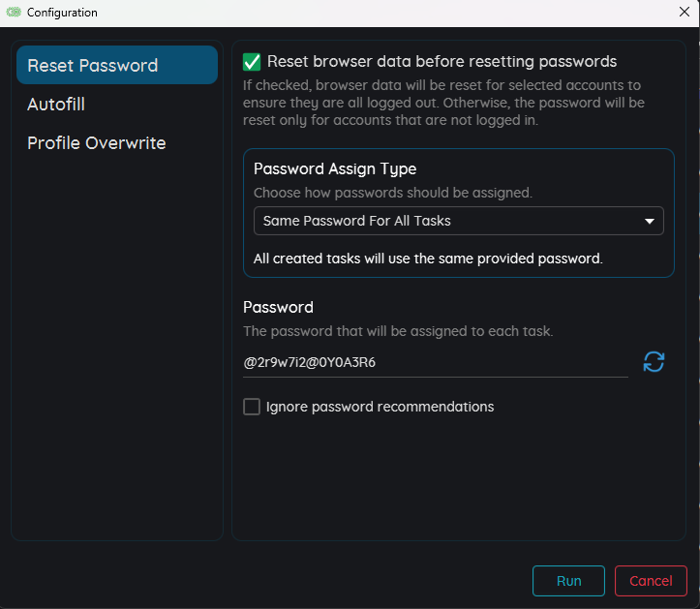Click the red Cancel button
The width and height of the screenshot is (700, 609).
[651, 581]
